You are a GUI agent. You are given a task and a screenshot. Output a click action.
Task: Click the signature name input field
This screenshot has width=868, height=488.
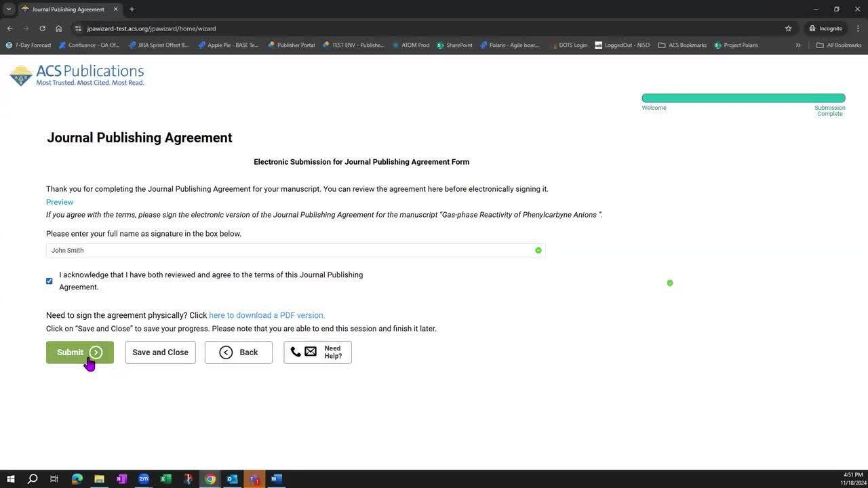point(292,251)
